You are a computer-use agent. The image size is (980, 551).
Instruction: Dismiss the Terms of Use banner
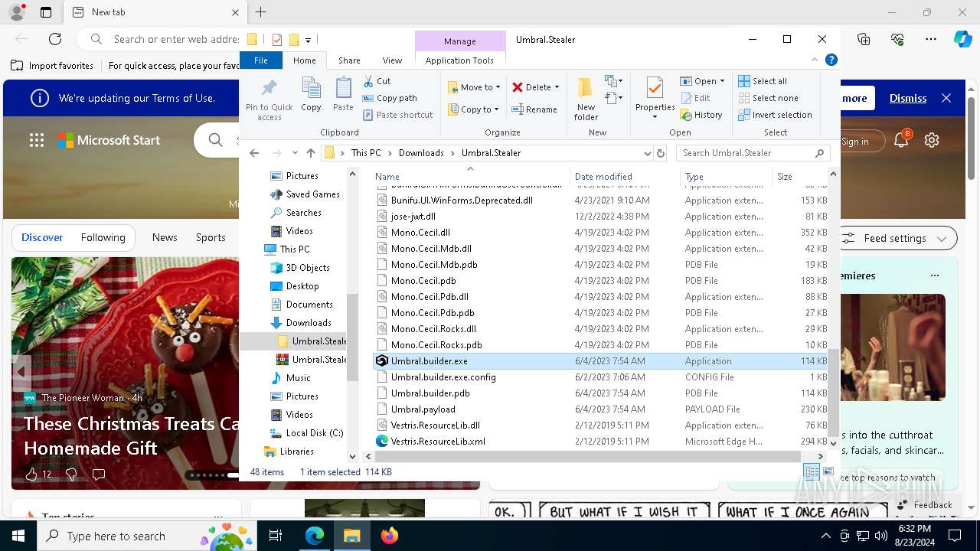tap(907, 98)
